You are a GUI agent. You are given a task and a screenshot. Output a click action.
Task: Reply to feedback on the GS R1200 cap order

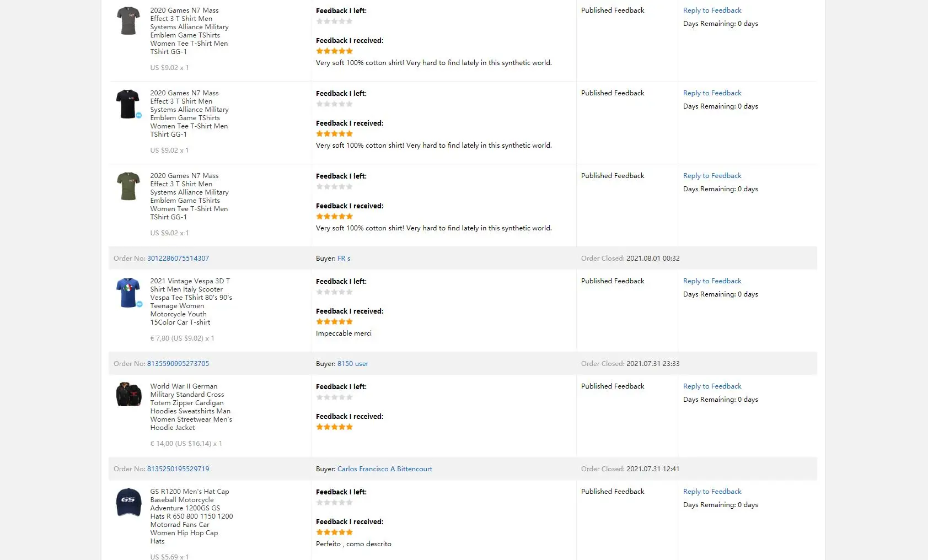(712, 492)
